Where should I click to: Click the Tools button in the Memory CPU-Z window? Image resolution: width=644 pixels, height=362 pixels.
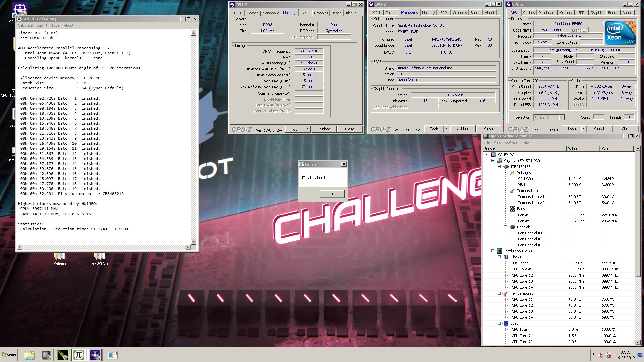(295, 129)
